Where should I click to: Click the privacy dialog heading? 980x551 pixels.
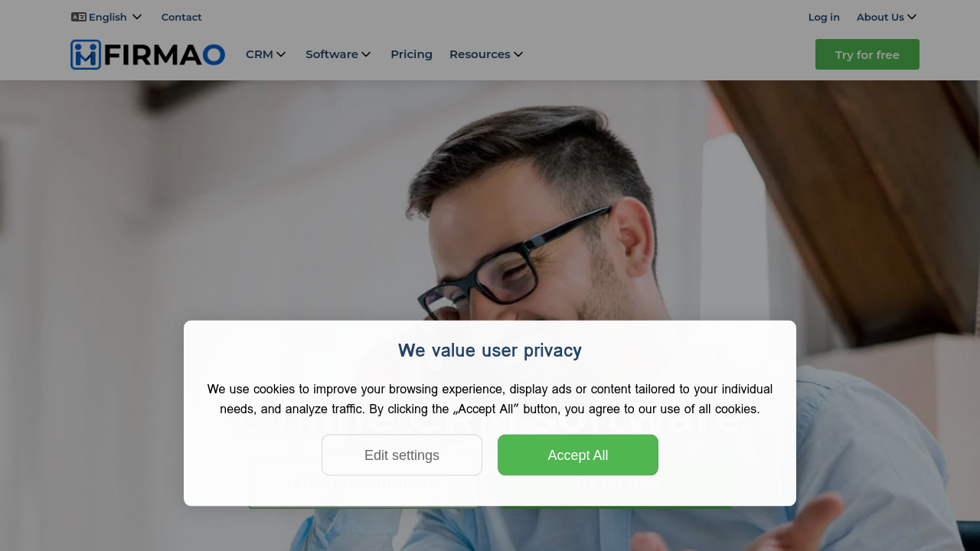coord(490,350)
